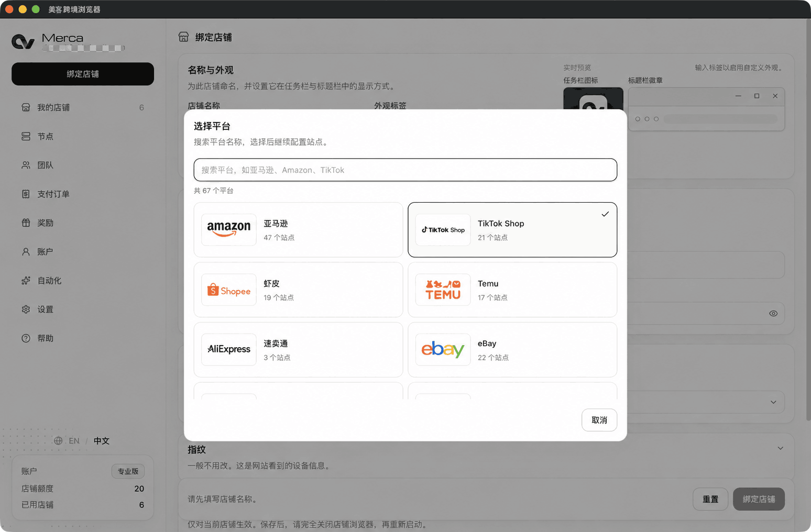Click the Amazon logo icon
This screenshot has height=532, width=811.
click(x=229, y=230)
